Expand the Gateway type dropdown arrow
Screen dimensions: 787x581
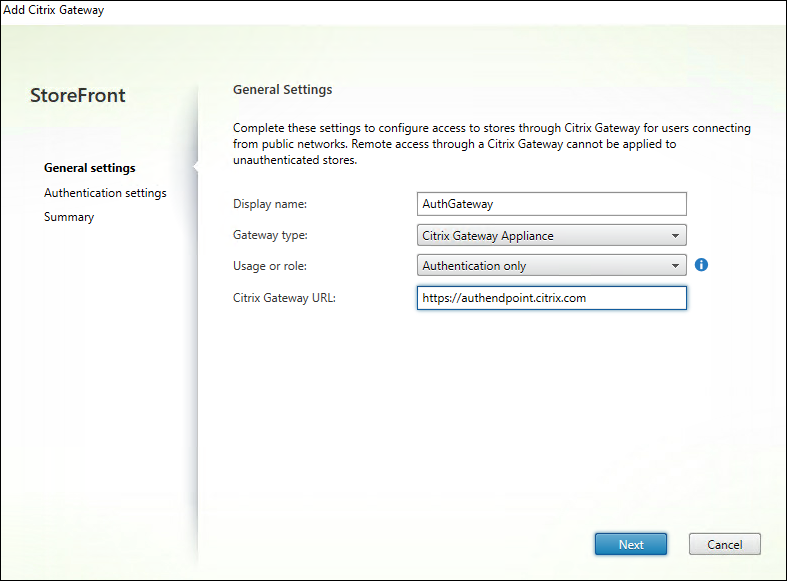pos(676,236)
